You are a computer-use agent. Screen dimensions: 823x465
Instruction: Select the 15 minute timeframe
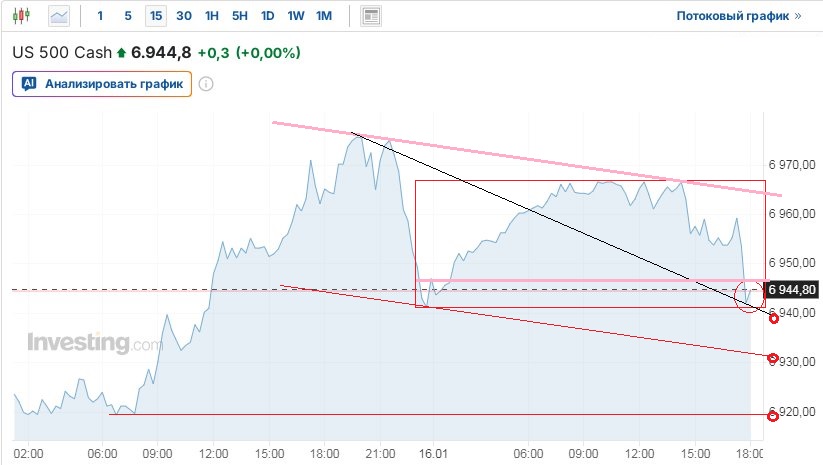pyautogui.click(x=155, y=16)
